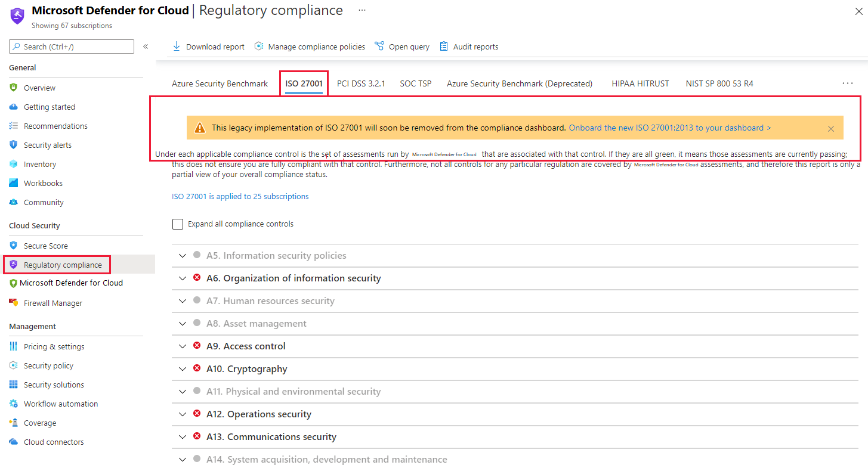This screenshot has height=468, width=868.
Task: Dismiss the legacy ISO 27001 warning banner
Action: pyautogui.click(x=831, y=129)
